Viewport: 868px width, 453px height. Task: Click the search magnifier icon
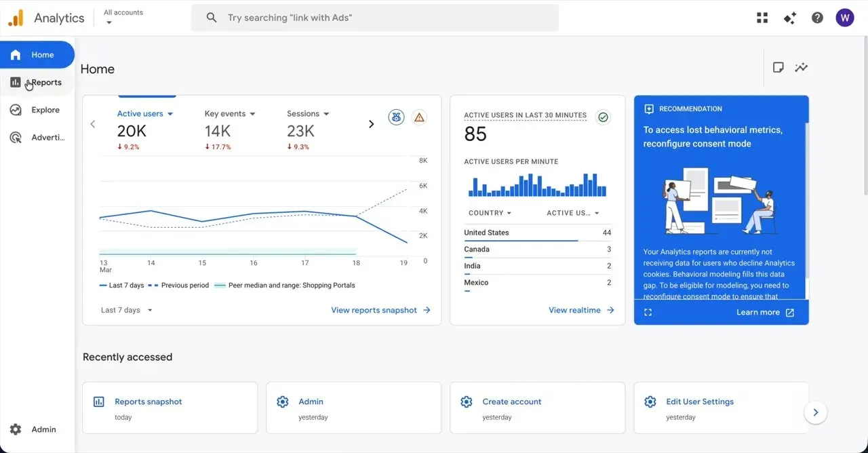pos(212,18)
